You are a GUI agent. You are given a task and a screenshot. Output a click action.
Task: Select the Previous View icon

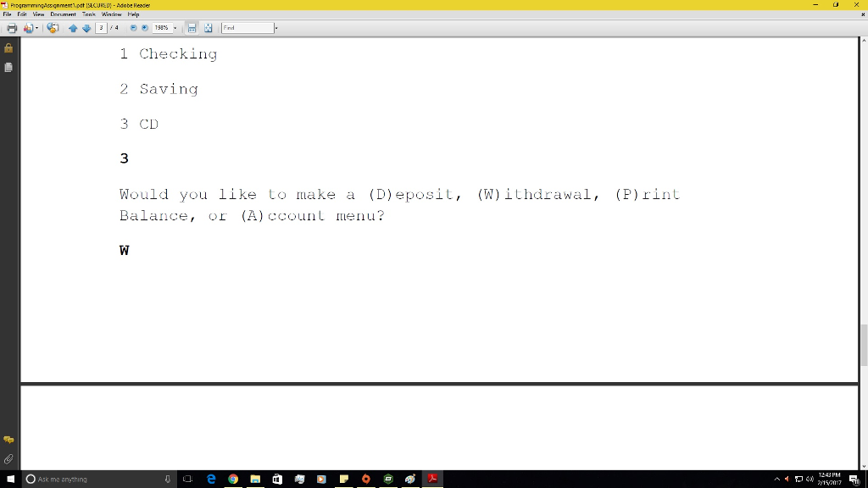[52, 27]
